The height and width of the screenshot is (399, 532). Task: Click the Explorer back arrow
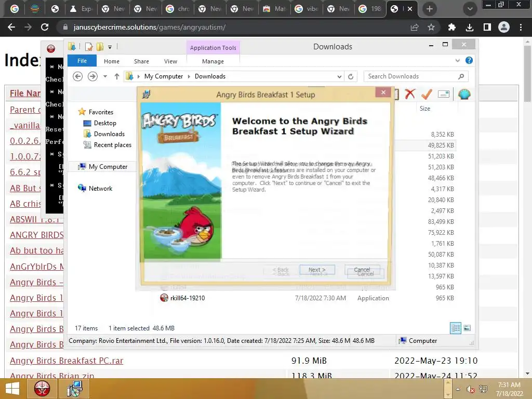point(78,76)
